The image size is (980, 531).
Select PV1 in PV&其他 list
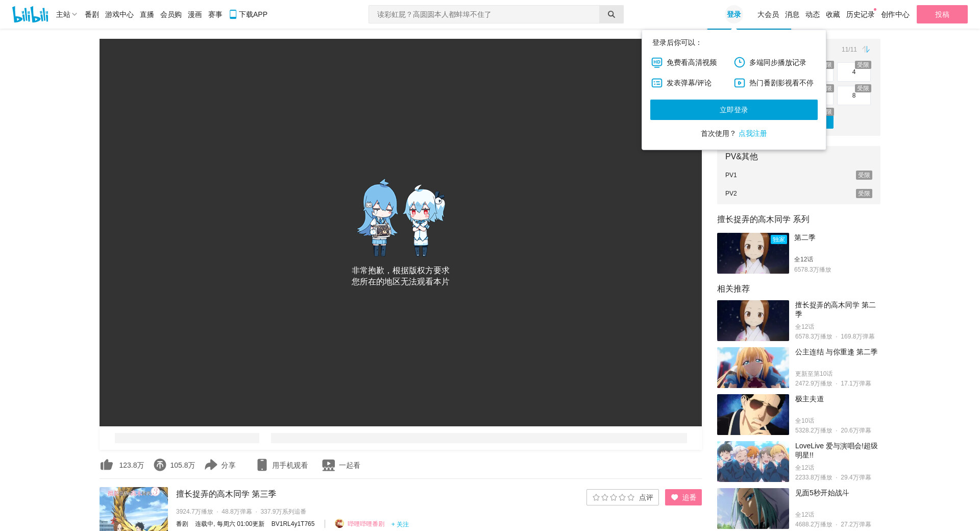(799, 175)
